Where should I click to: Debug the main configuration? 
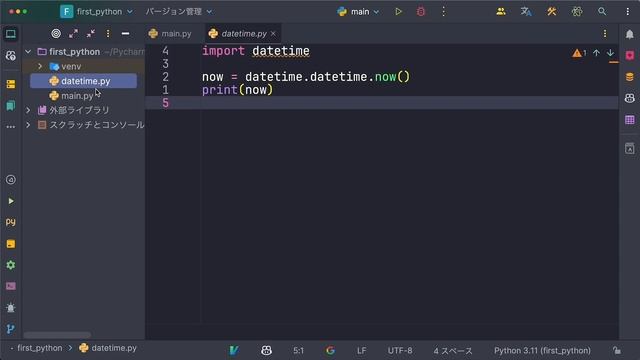coord(421,12)
